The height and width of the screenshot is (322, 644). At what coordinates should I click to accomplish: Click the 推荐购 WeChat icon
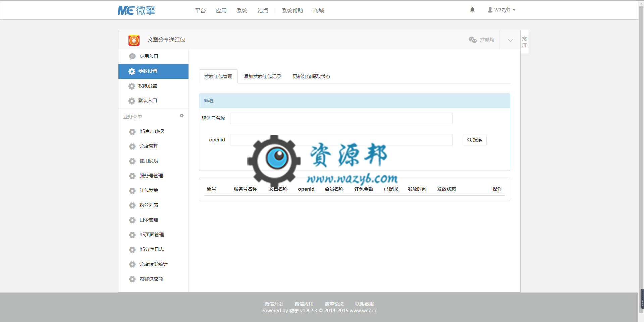coord(473,40)
